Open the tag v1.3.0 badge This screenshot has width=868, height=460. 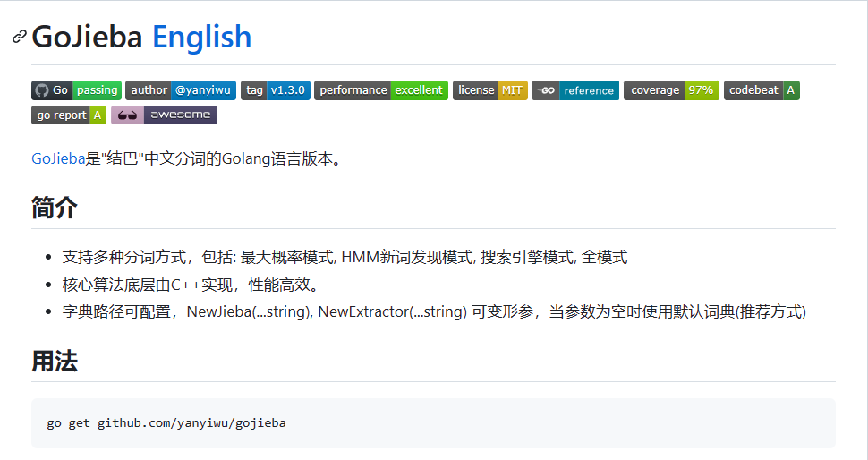(276, 90)
